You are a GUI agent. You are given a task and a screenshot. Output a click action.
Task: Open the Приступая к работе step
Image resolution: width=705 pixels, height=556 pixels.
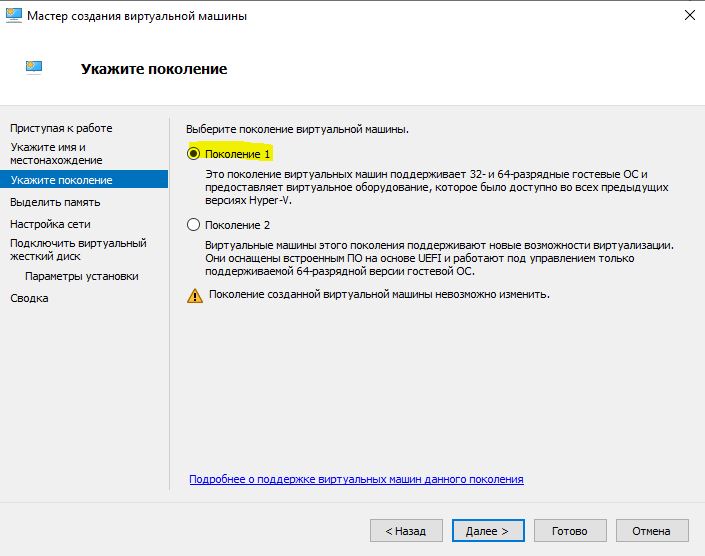coord(61,128)
